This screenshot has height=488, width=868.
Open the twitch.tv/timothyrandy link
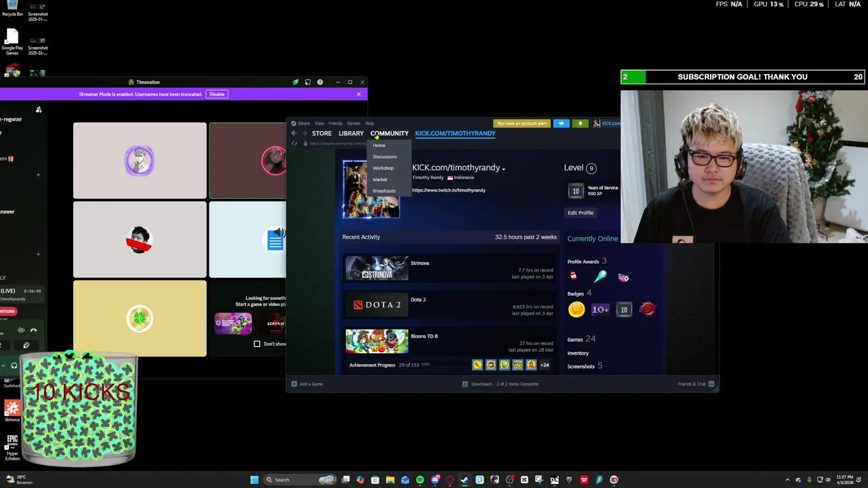449,190
